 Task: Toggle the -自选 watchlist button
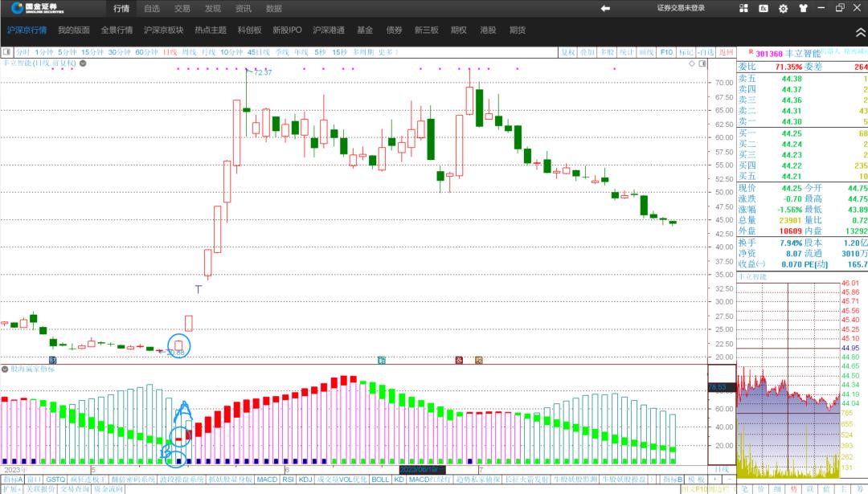[706, 52]
